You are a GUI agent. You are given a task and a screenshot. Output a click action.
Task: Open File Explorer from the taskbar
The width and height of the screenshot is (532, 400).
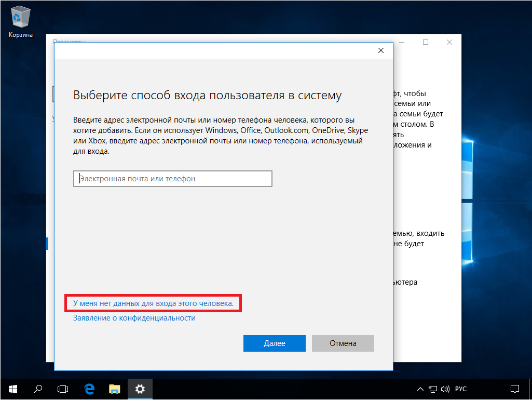click(115, 388)
